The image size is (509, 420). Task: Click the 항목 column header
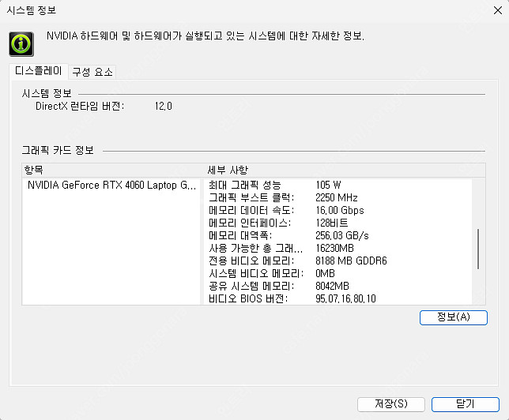[x=113, y=170]
